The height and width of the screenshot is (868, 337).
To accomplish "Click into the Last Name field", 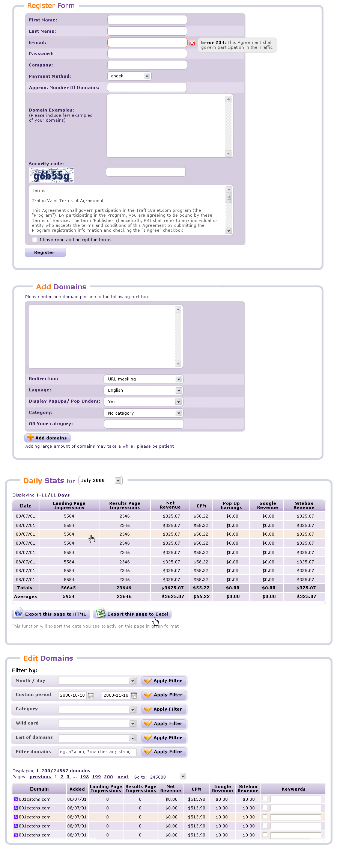I will coord(147,31).
